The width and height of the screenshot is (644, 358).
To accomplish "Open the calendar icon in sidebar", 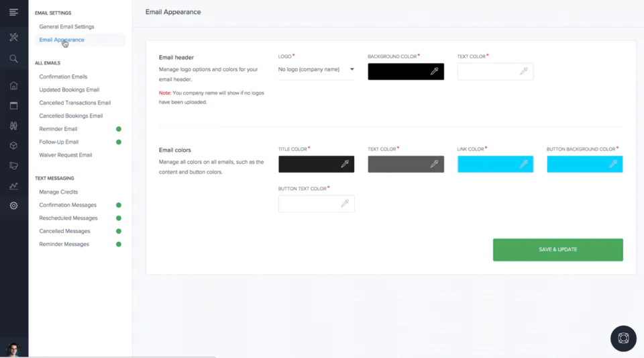I will click(13, 105).
